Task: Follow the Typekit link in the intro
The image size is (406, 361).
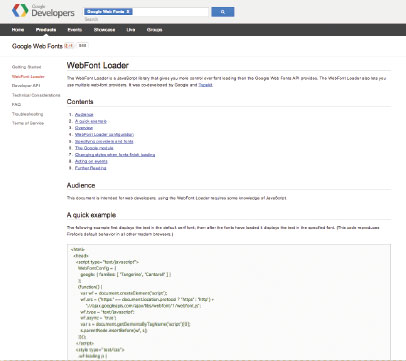Action: click(x=205, y=85)
